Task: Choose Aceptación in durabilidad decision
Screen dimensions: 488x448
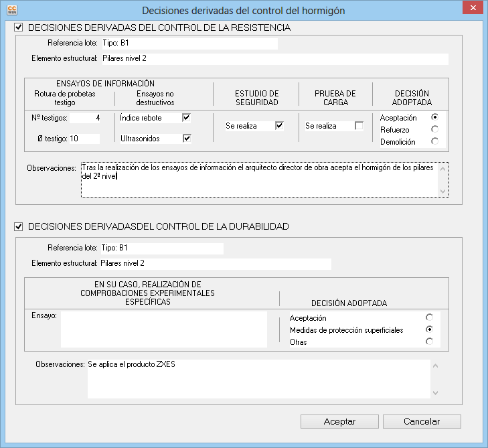Action: point(429,317)
